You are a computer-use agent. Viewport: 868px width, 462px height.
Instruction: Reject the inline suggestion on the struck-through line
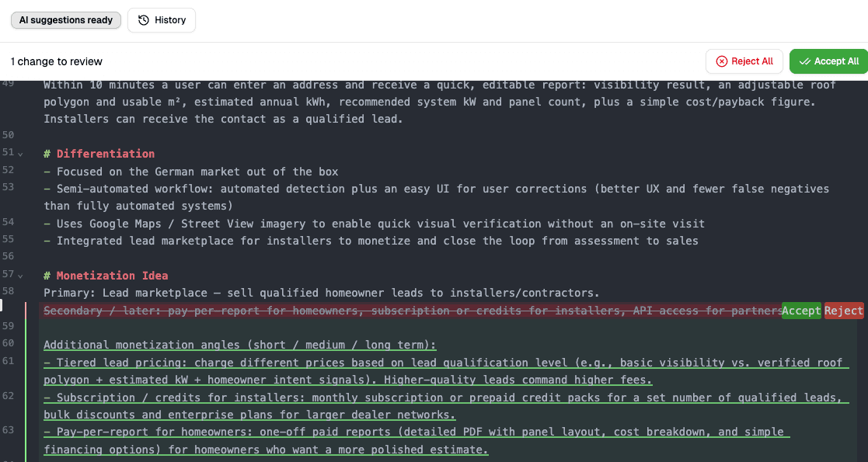[844, 310]
